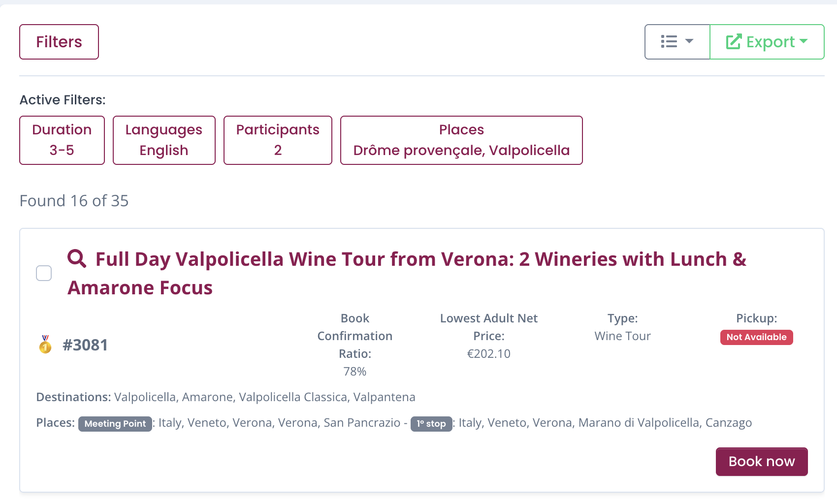Select the Duration 3-5 active filter
This screenshot has width=837, height=504.
tap(62, 140)
